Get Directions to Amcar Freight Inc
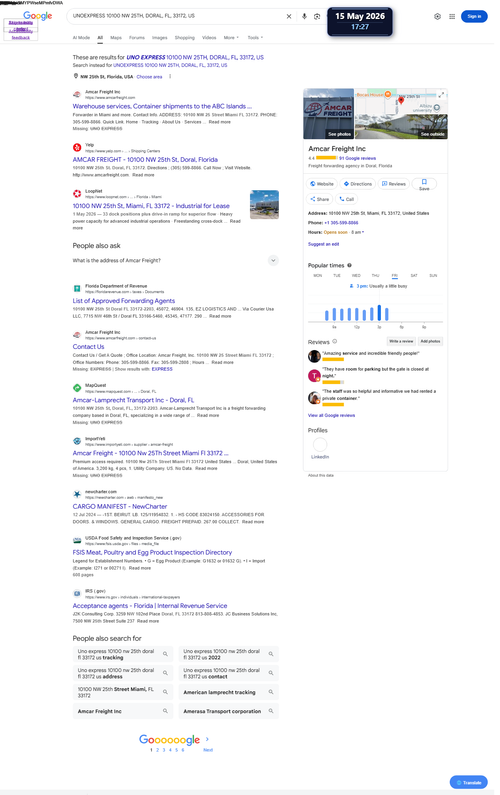Viewport: 500px width, 795px height. [358, 184]
